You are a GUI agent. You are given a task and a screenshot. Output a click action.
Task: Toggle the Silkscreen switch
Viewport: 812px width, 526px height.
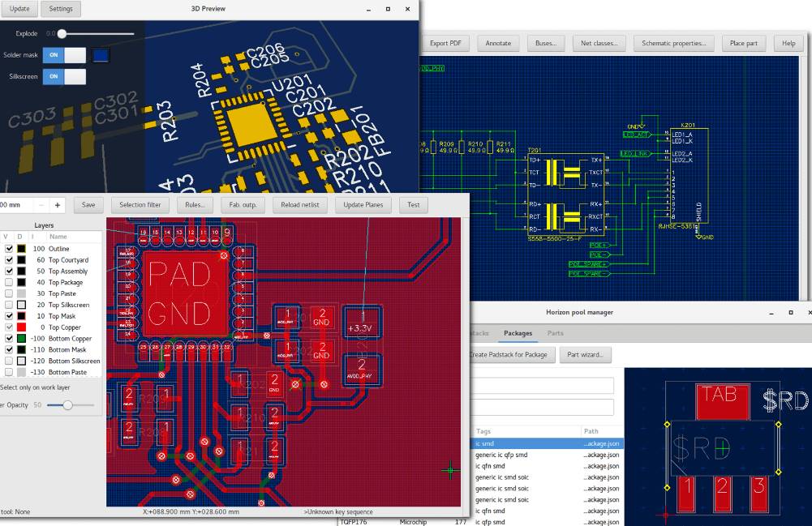click(64, 76)
